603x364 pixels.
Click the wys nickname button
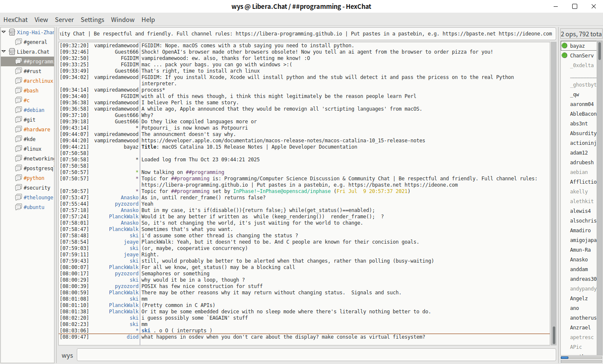(x=67, y=355)
